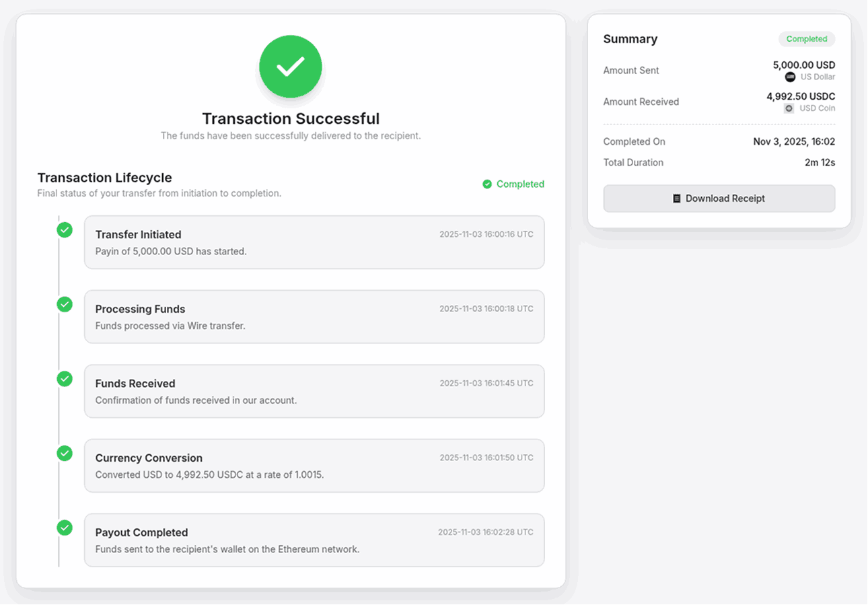The height and width of the screenshot is (605, 868).
Task: Click the Completed badge in Summary panel
Action: coord(806,39)
